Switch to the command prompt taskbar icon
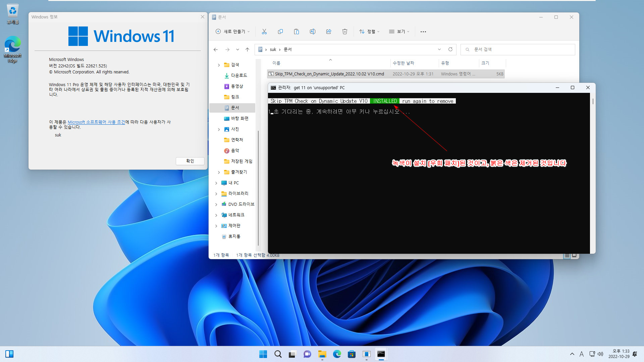This screenshot has width=644, height=362. (381, 354)
